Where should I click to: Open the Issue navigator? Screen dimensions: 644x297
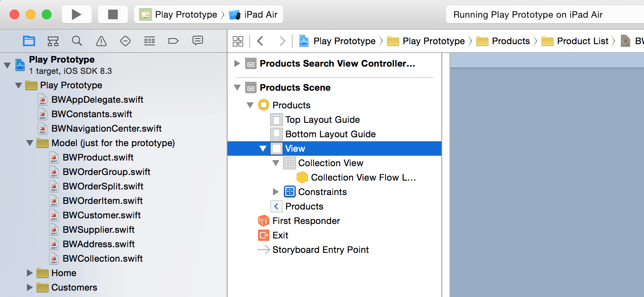101,41
